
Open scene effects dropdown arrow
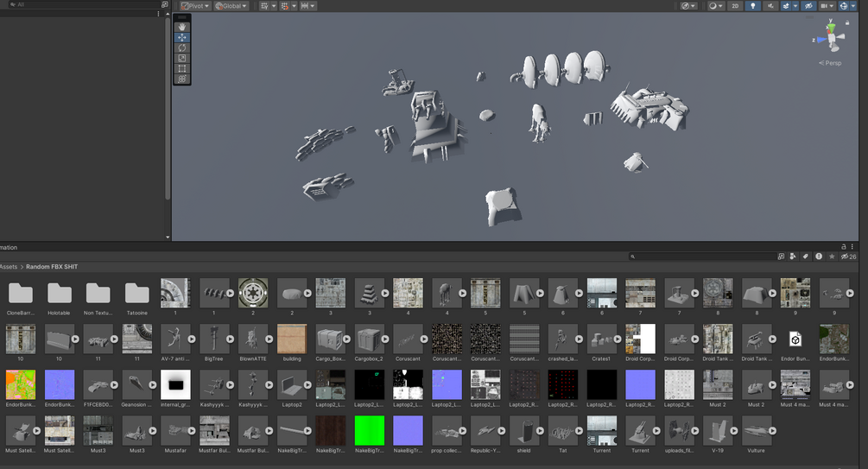795,6
